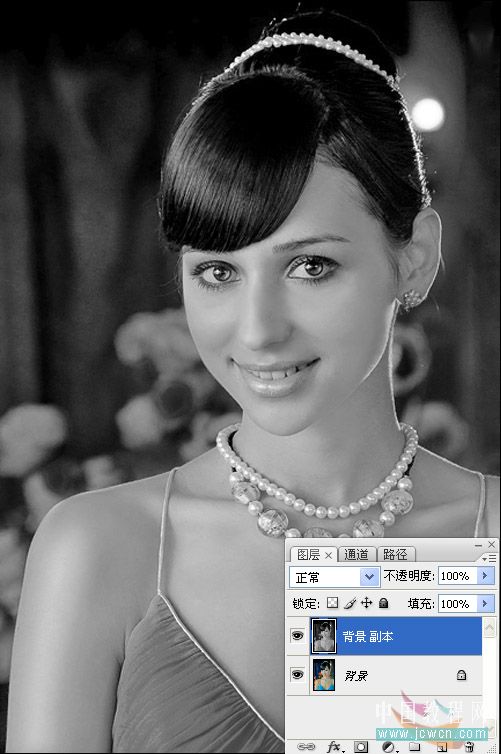Viewport: 501px width, 754px height.
Task: Open the 正常 blend mode dropdown
Action: pyautogui.click(x=334, y=577)
